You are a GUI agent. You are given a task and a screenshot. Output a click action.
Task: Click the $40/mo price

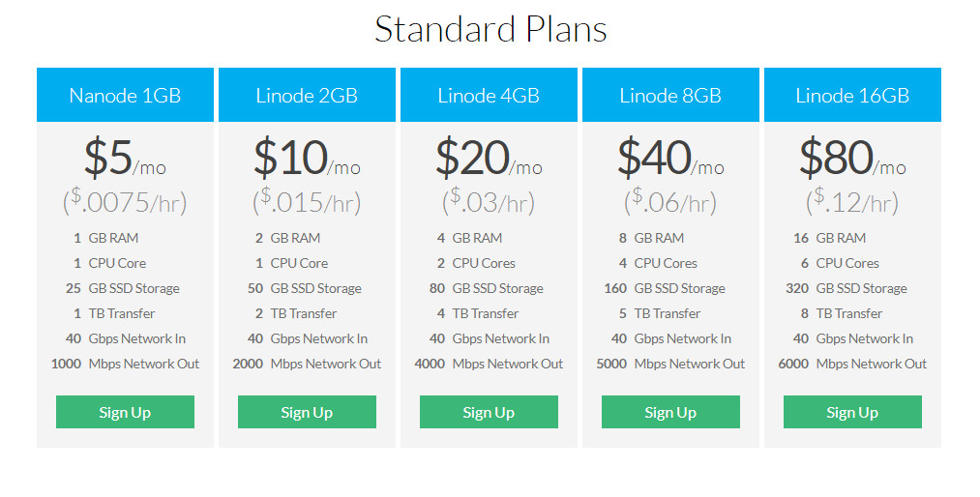670,158
